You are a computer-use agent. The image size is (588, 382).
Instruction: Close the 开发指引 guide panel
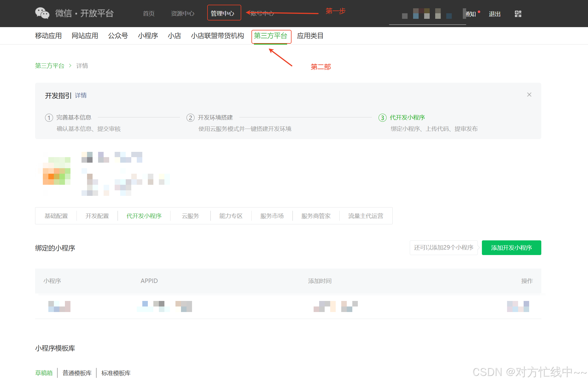(529, 95)
